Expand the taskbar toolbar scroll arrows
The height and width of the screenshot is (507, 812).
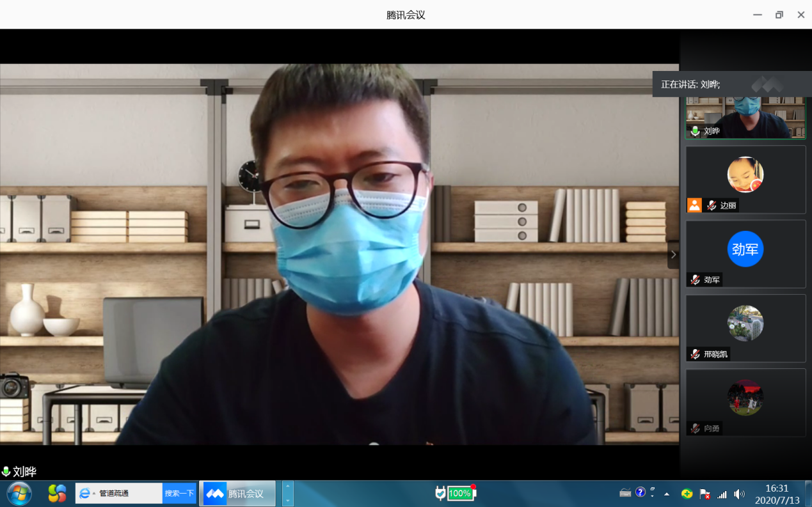287,494
